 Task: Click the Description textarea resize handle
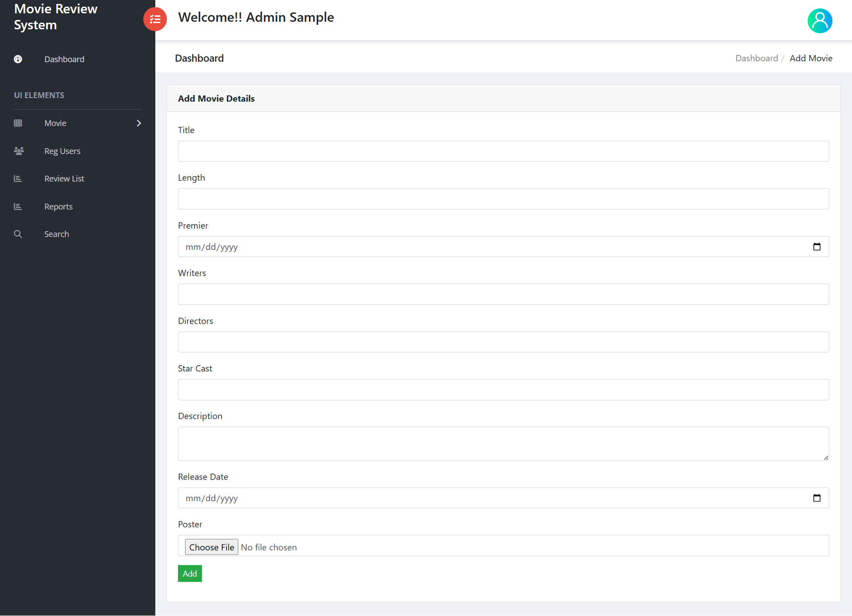point(826,458)
